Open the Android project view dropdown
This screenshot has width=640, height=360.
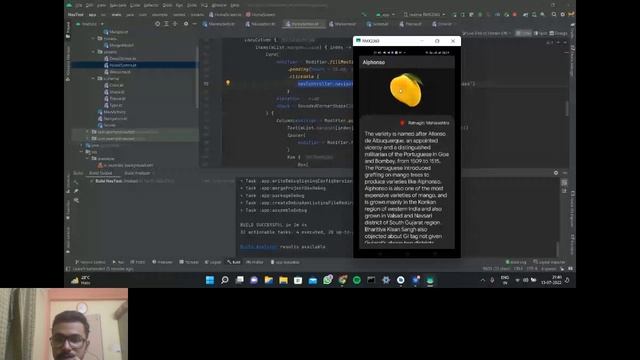pyautogui.click(x=90, y=24)
